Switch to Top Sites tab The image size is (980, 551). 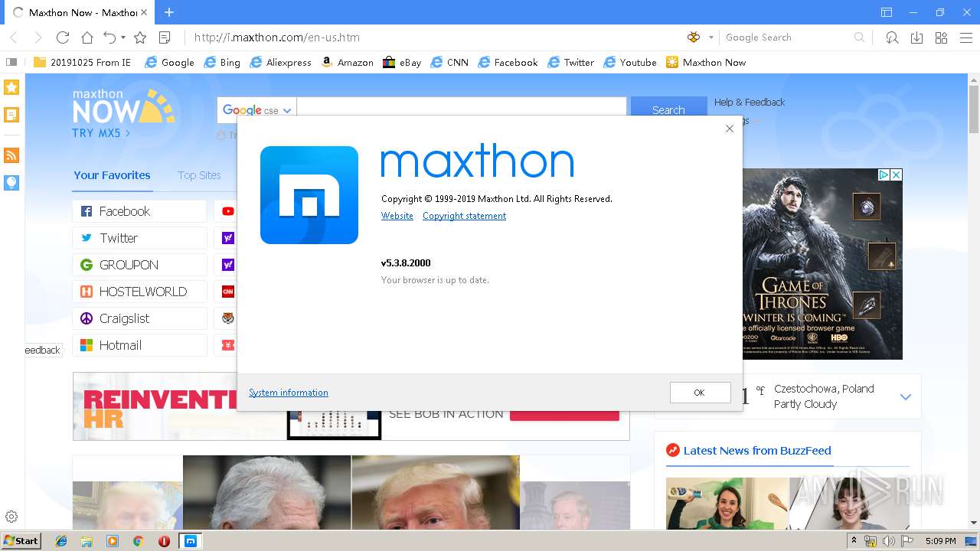pos(199,175)
